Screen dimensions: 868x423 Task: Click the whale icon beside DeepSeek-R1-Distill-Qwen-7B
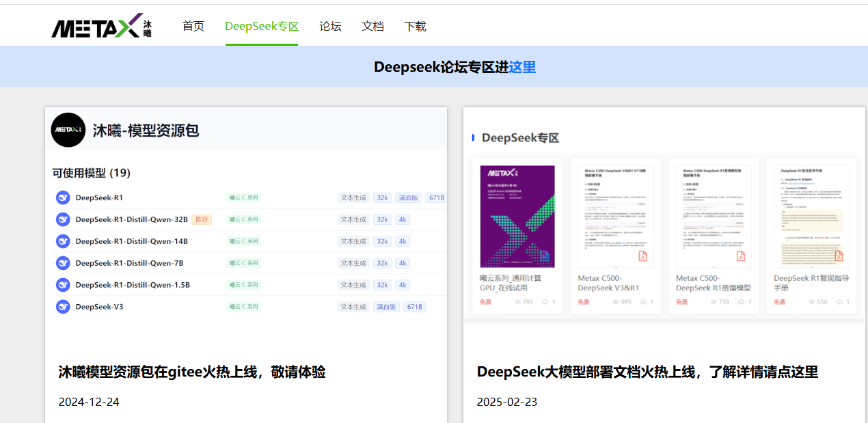coord(63,263)
